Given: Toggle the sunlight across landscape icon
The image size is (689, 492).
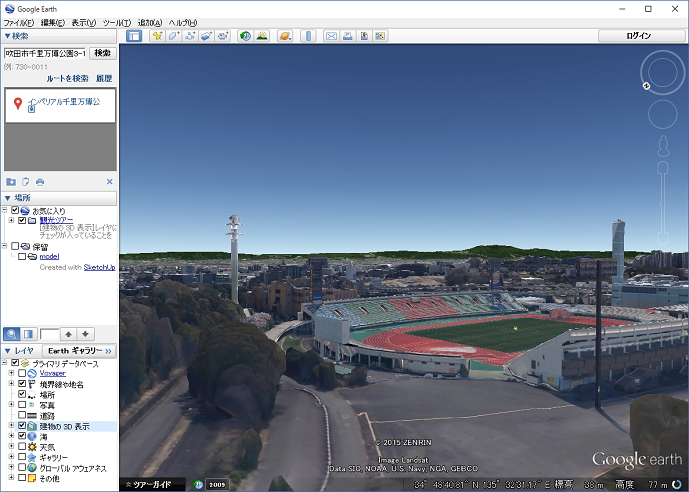Looking at the screenshot, I should [x=262, y=36].
